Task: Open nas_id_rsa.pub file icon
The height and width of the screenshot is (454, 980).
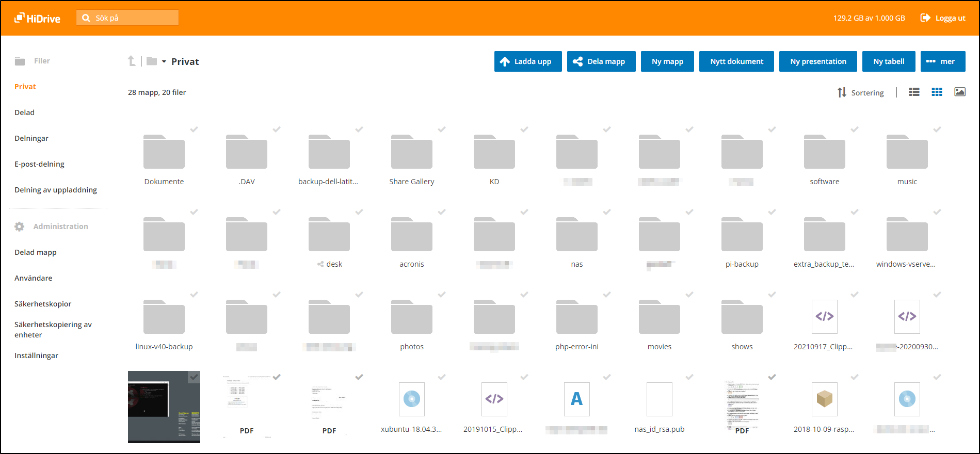Action: click(659, 399)
